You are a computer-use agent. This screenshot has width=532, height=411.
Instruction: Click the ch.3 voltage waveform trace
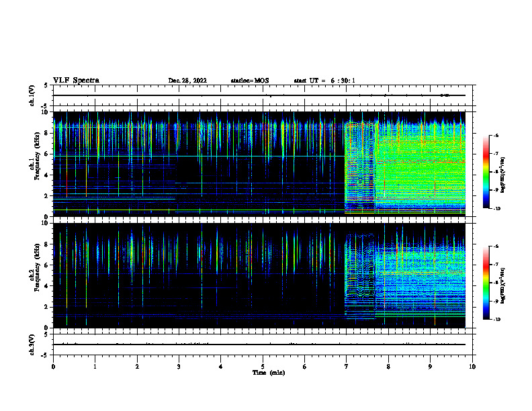point(259,345)
